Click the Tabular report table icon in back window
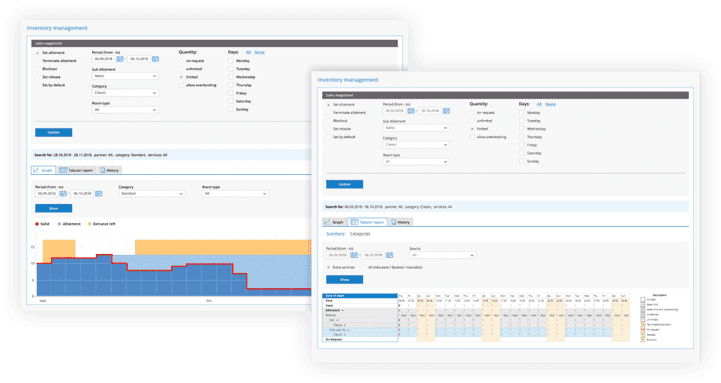This screenshot has width=721, height=383. (x=63, y=170)
